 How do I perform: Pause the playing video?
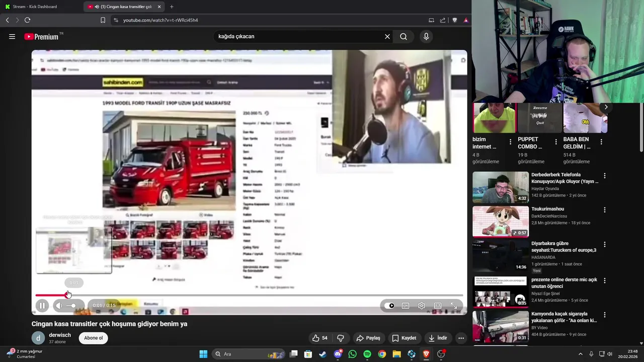coord(42,306)
